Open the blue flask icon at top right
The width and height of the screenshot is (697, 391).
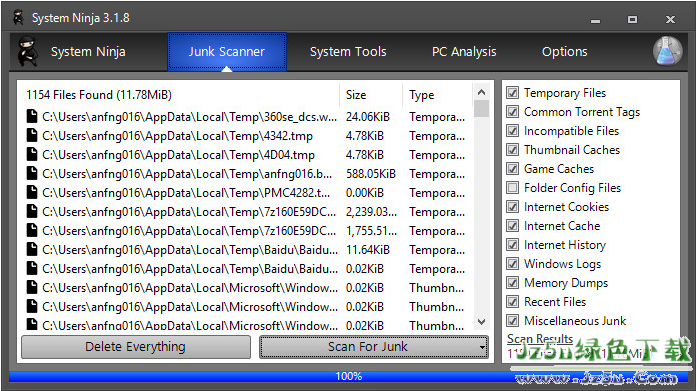click(x=668, y=51)
